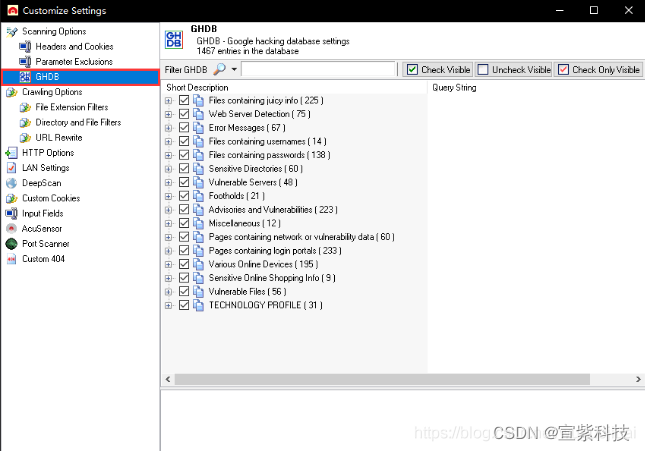This screenshot has width=645, height=451.
Task: Click the Scanning Options icon in sidebar
Action: (12, 32)
